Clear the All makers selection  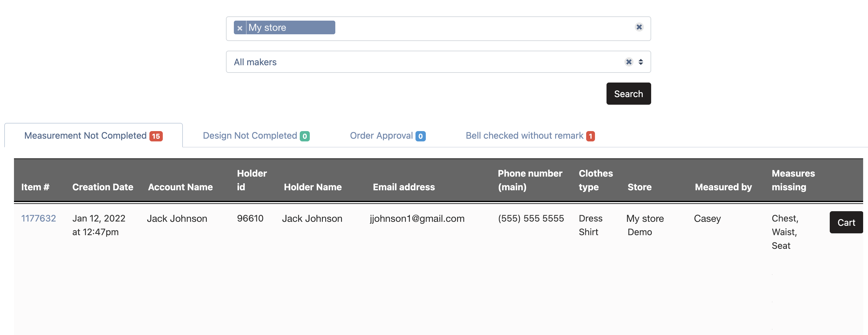click(628, 62)
